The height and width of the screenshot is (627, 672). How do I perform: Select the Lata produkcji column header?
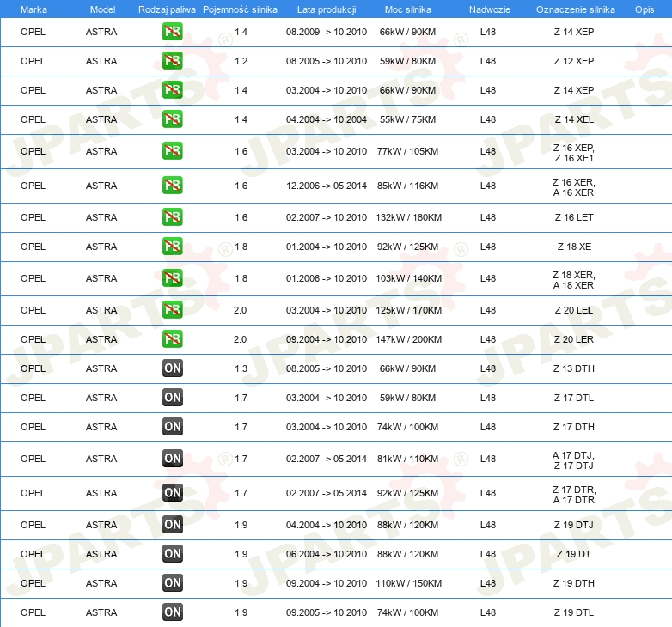click(327, 9)
